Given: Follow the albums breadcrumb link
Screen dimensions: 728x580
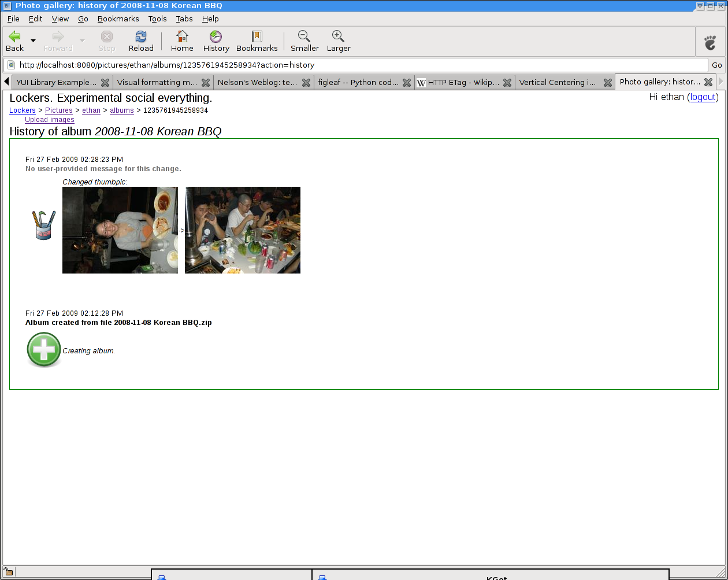Looking at the screenshot, I should click(x=122, y=110).
